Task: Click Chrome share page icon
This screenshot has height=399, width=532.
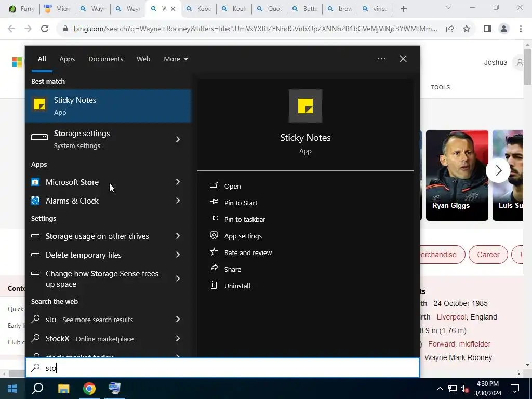Action: [450, 29]
